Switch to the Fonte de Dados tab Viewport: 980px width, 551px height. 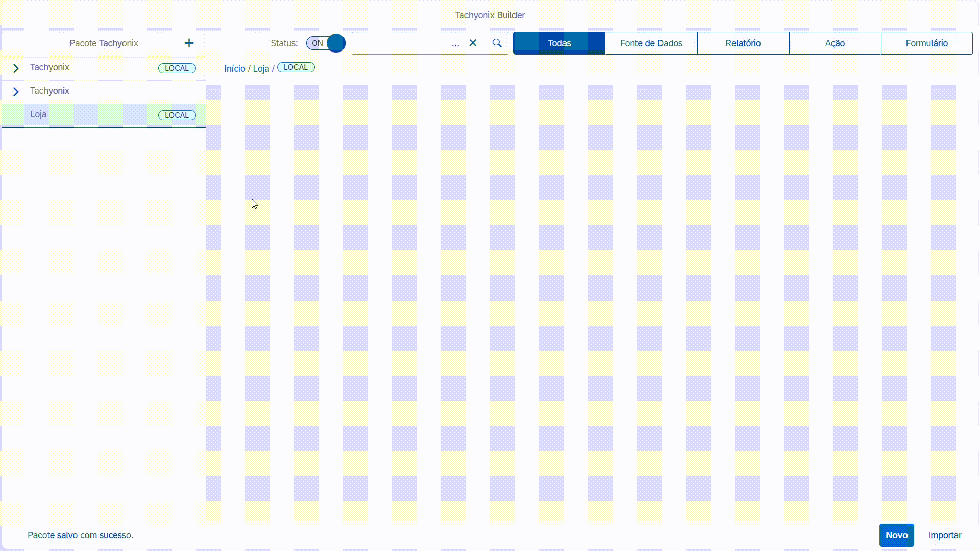(651, 43)
